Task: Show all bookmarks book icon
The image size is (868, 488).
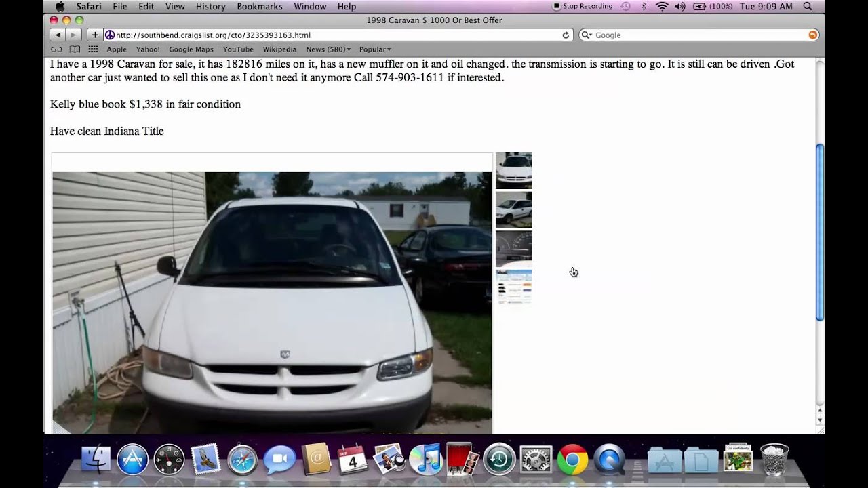Action: (x=75, y=49)
